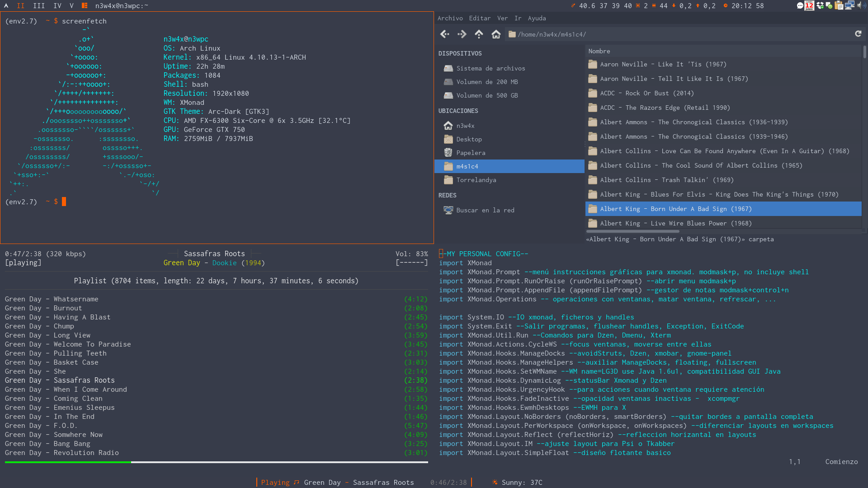
Task: Open the Archivo menu
Action: [450, 18]
